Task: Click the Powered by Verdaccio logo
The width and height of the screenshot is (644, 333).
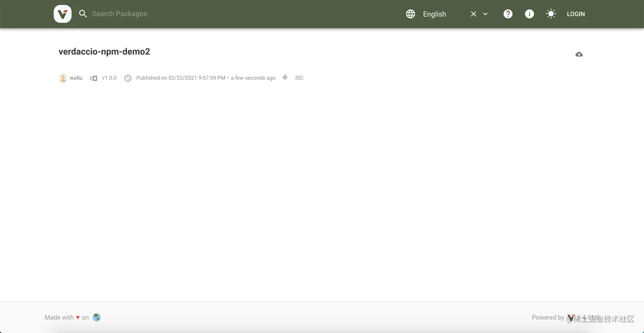Action: pyautogui.click(x=571, y=318)
